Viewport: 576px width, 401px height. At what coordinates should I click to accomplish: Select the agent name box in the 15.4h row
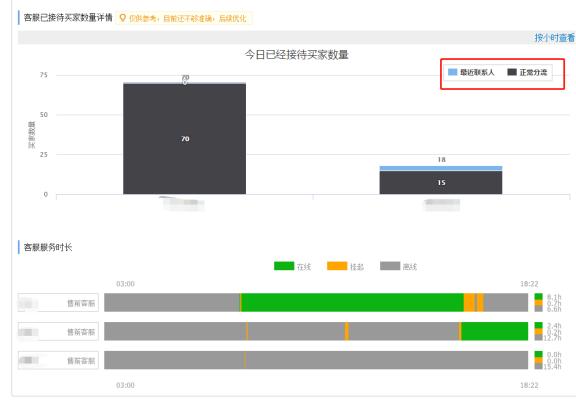(58, 360)
